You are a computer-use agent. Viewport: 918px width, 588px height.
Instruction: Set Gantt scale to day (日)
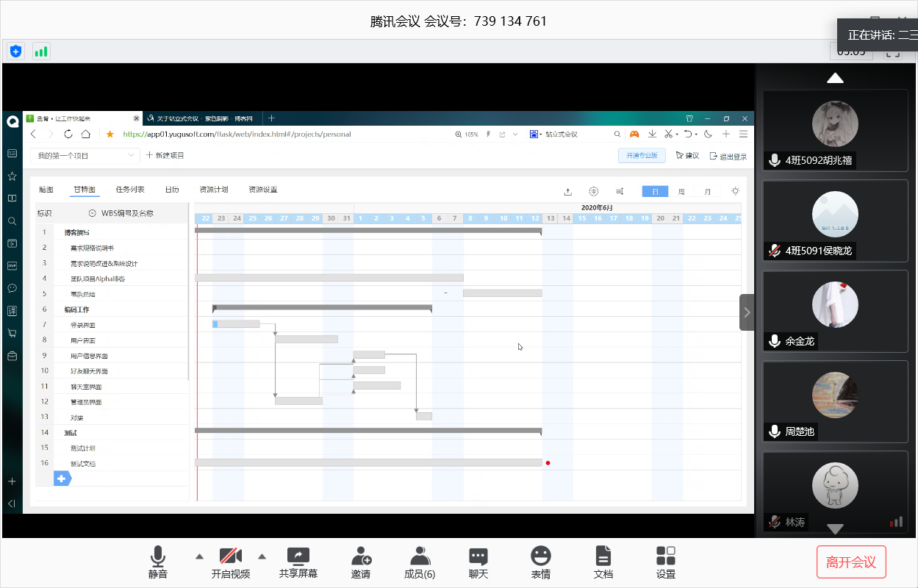pyautogui.click(x=655, y=191)
